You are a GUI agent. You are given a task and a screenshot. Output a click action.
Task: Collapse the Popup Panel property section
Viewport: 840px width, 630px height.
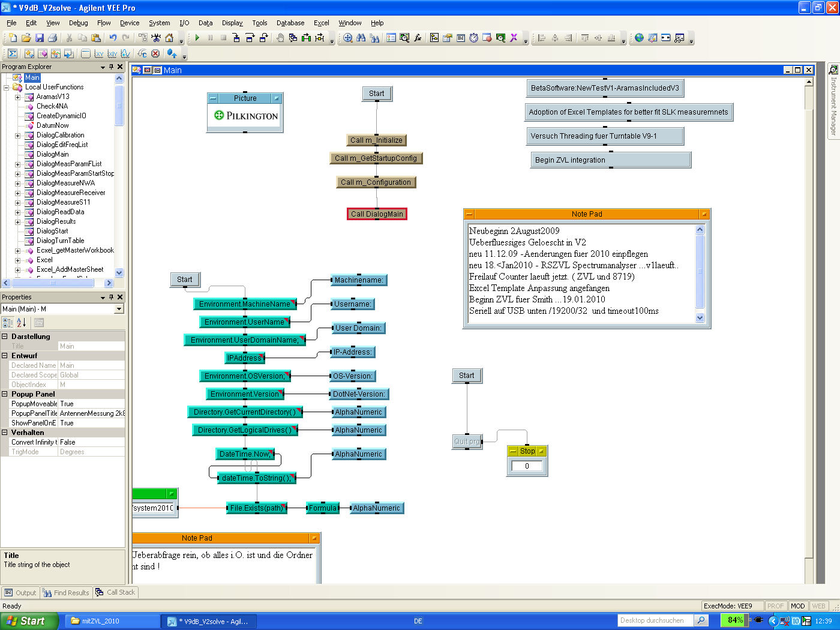pos(5,394)
